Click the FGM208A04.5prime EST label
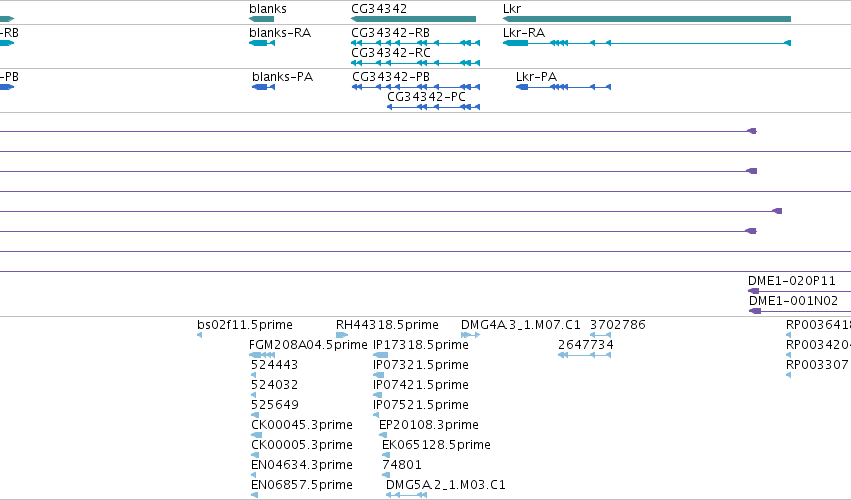 (x=308, y=345)
